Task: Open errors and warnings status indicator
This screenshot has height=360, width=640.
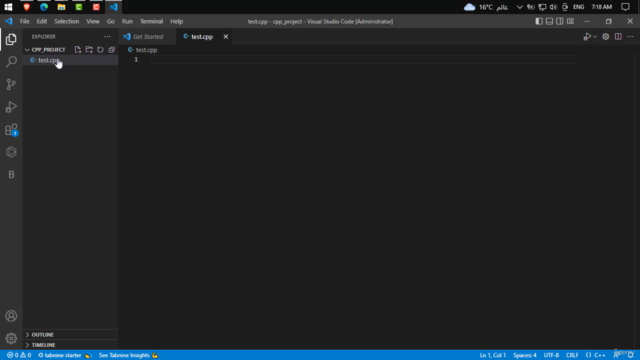Action: 19,355
